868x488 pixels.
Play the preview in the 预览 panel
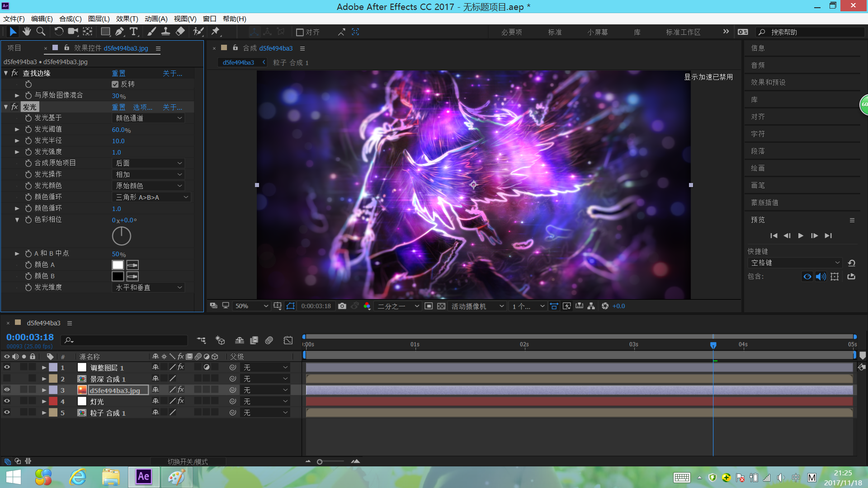[x=801, y=235]
